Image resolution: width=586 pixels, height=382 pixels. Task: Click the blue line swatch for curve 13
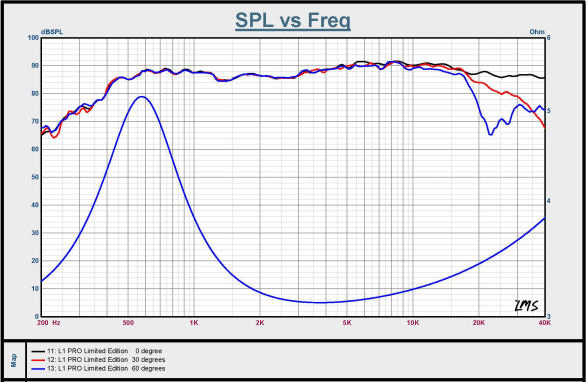click(x=38, y=369)
